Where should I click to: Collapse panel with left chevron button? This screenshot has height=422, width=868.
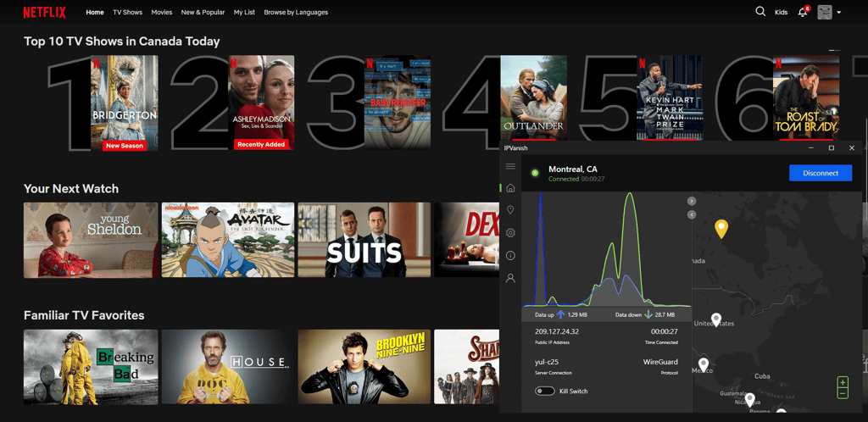[x=692, y=214]
